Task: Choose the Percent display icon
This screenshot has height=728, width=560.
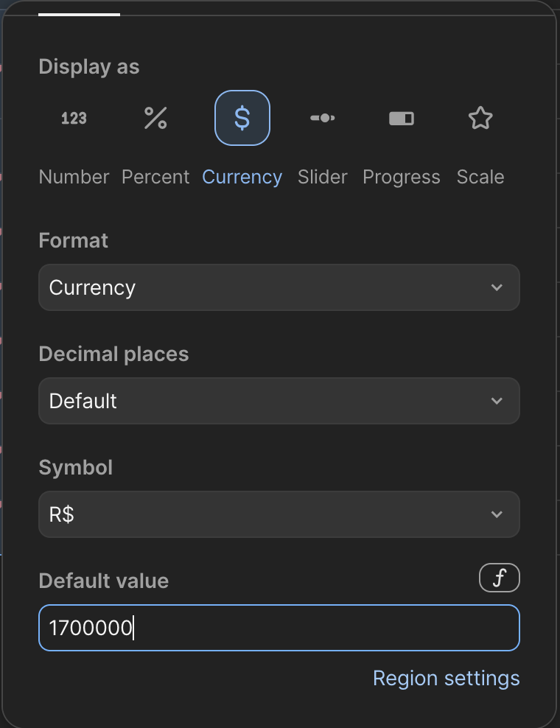Action: pos(155,118)
